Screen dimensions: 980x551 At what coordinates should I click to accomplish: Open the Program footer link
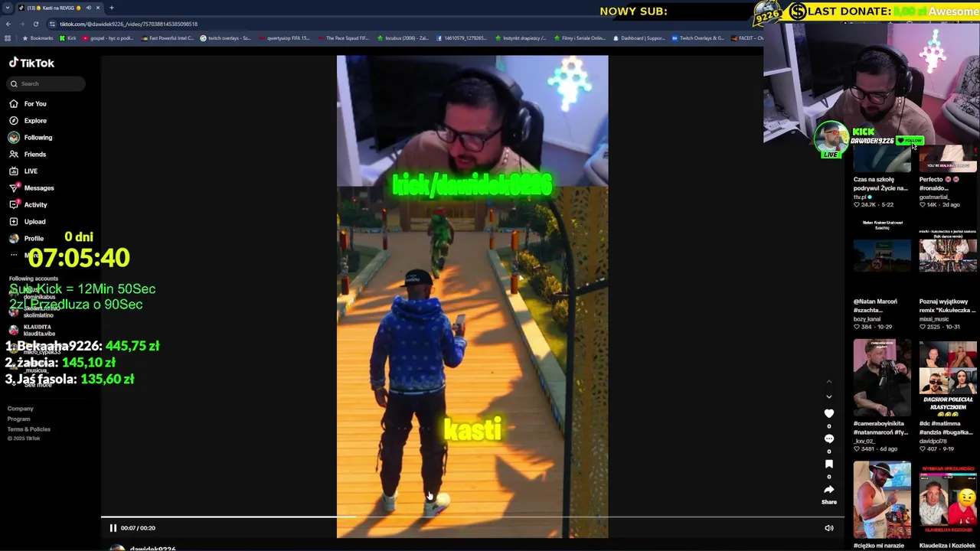coord(19,419)
